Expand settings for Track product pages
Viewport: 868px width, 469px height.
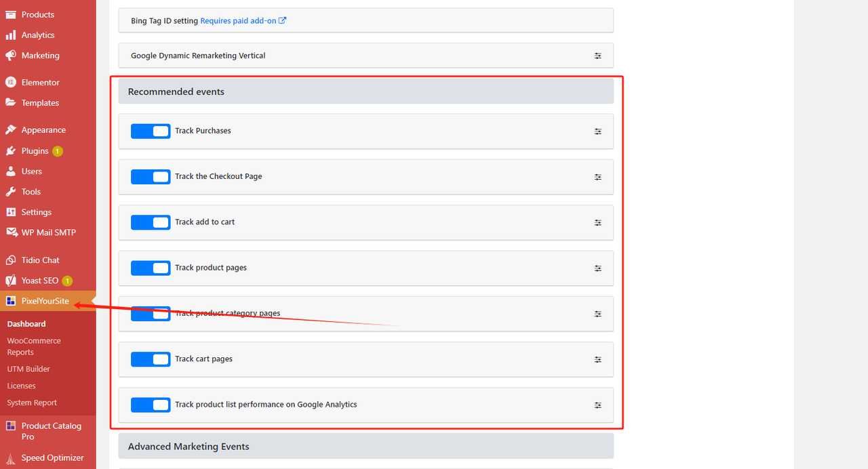(598, 268)
